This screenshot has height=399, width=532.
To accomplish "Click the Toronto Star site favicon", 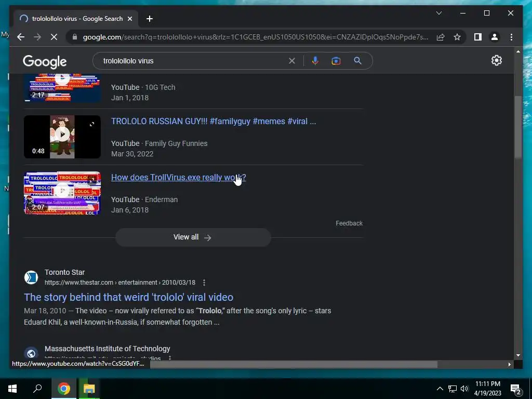I will click(31, 277).
